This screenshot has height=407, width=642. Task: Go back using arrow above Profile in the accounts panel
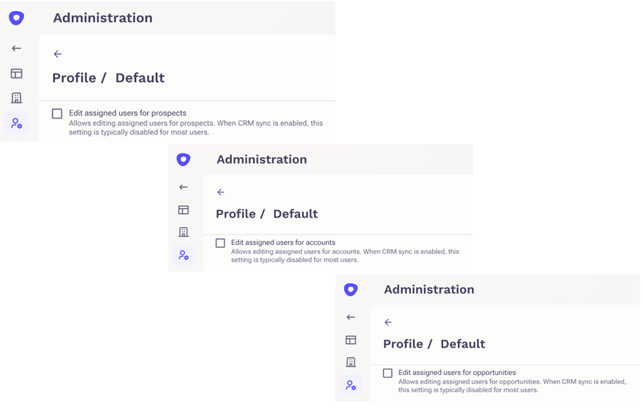(x=221, y=192)
